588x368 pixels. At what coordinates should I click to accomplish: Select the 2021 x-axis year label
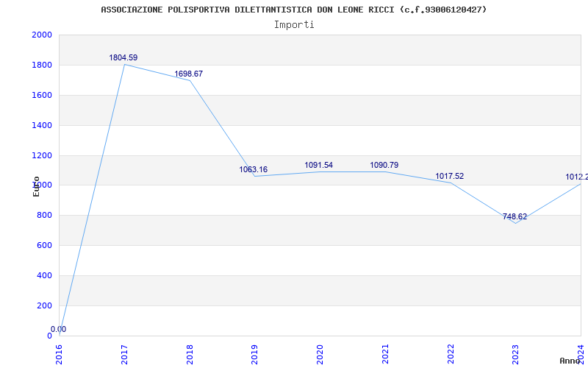(385, 354)
